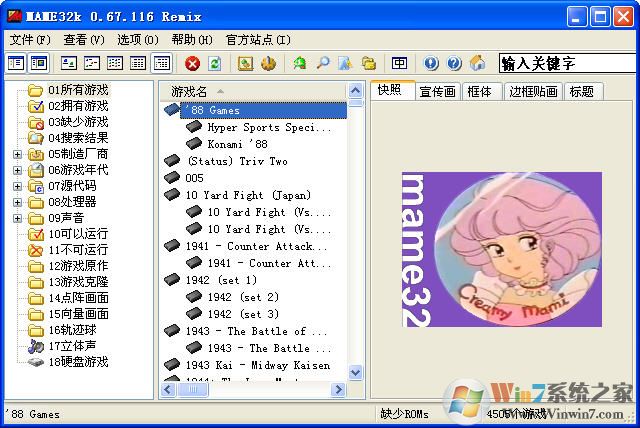Open the 选项(O) menu
Screen dimensions: 640x428
pyautogui.click(x=138, y=40)
